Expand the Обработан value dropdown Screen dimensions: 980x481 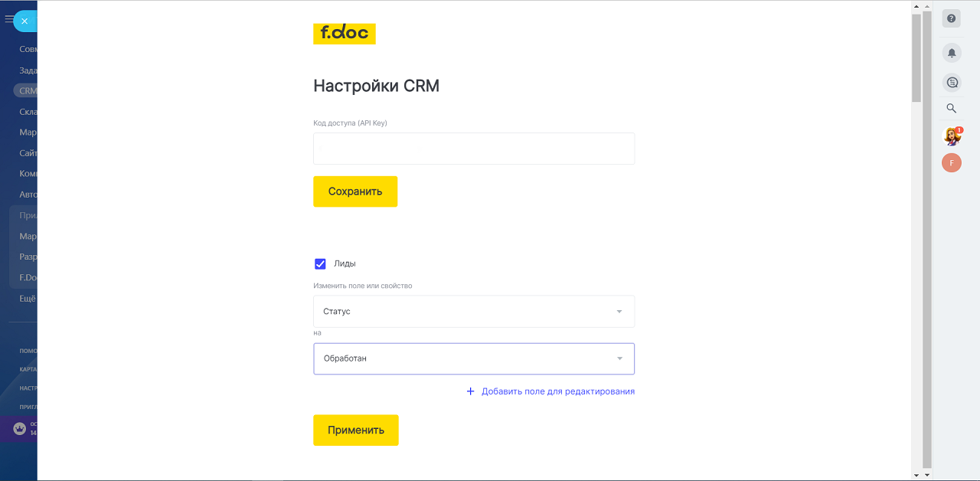click(474, 358)
